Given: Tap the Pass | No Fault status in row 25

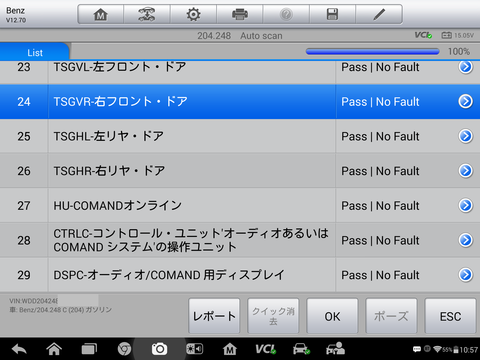Looking at the screenshot, I should [380, 136].
